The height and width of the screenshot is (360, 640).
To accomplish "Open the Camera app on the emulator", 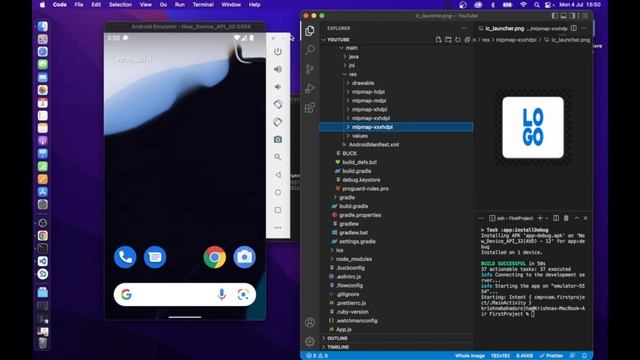I will [x=244, y=257].
